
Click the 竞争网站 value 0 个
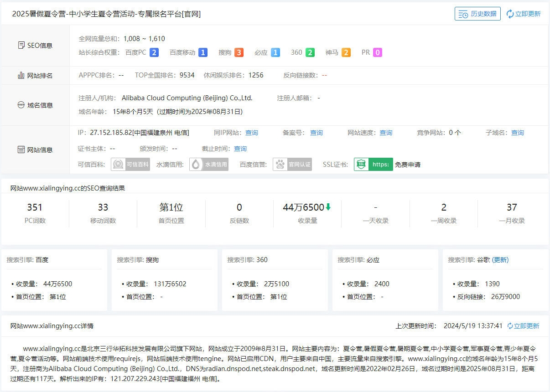click(455, 133)
